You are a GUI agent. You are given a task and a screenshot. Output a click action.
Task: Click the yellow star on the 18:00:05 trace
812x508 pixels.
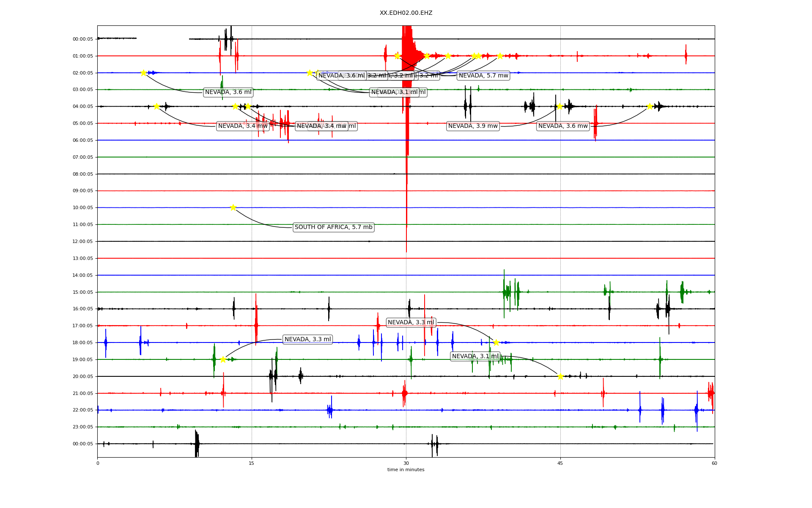(496, 342)
